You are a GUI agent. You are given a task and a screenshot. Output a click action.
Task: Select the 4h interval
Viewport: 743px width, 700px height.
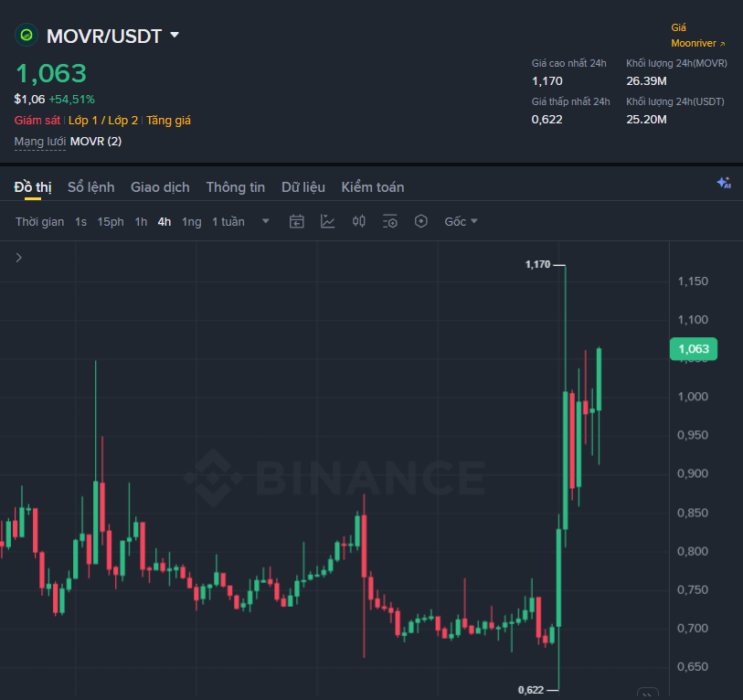pyautogui.click(x=164, y=222)
